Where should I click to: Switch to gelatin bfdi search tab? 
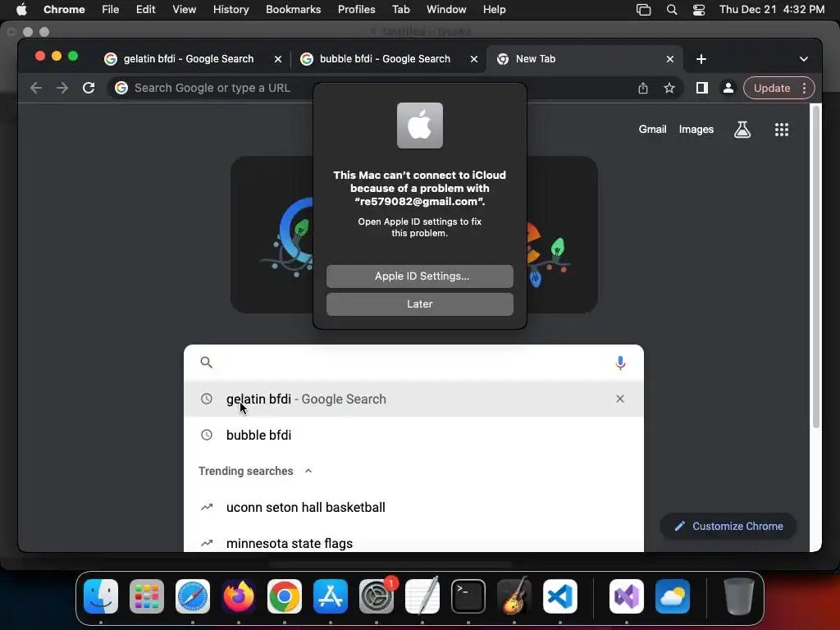pos(189,59)
